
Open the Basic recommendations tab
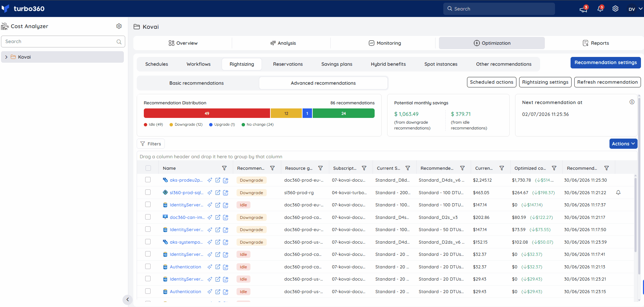(197, 83)
